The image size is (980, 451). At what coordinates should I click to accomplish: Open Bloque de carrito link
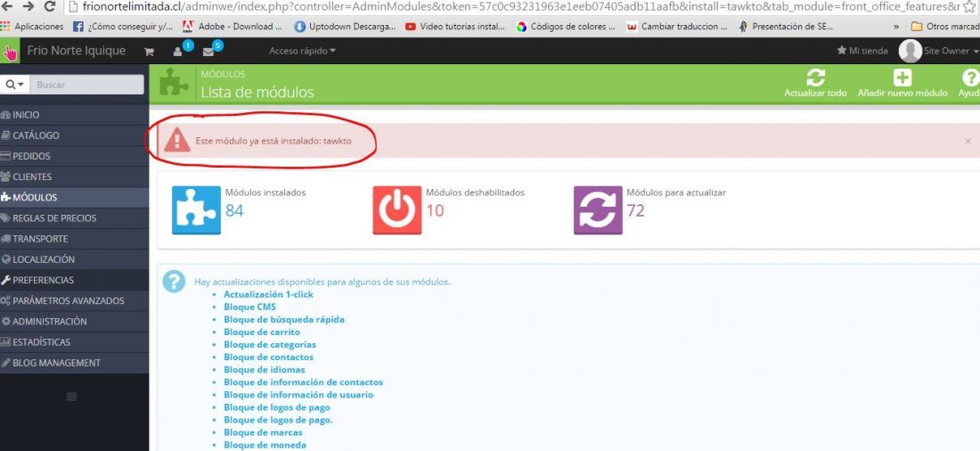coord(262,332)
